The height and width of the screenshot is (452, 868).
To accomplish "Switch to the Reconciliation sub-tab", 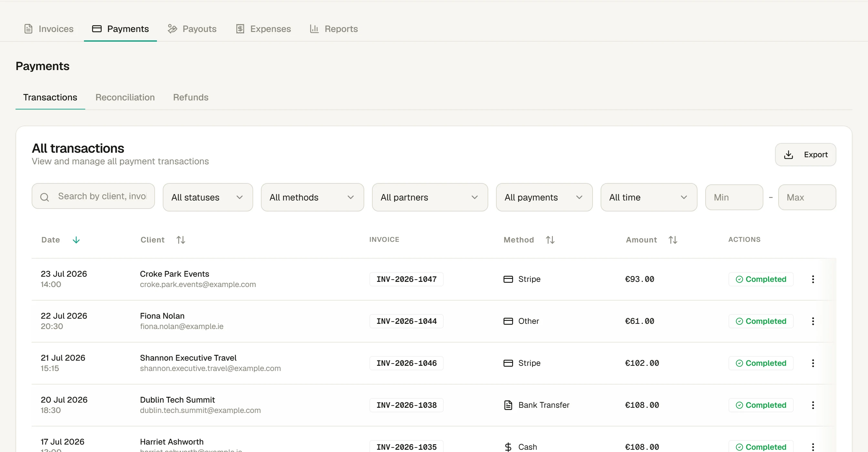I will (125, 97).
